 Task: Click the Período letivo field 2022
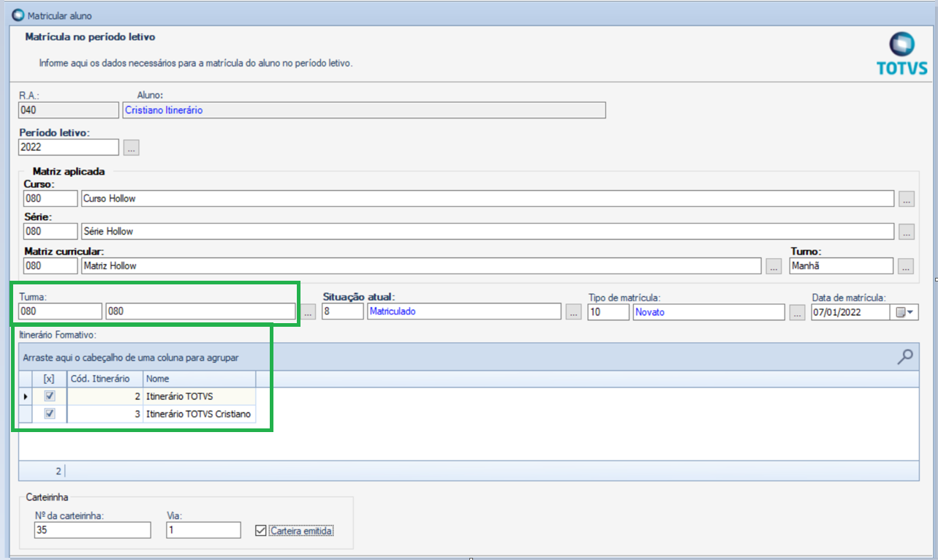(x=68, y=147)
